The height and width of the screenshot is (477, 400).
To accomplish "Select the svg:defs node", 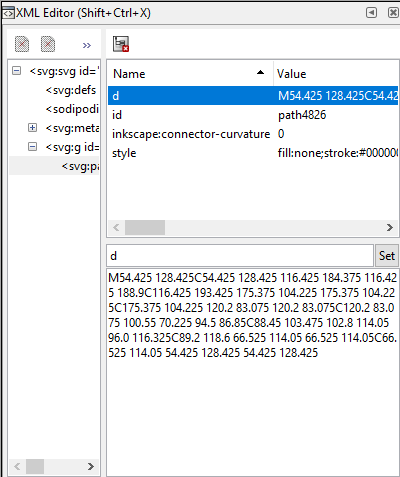I will tap(71, 90).
